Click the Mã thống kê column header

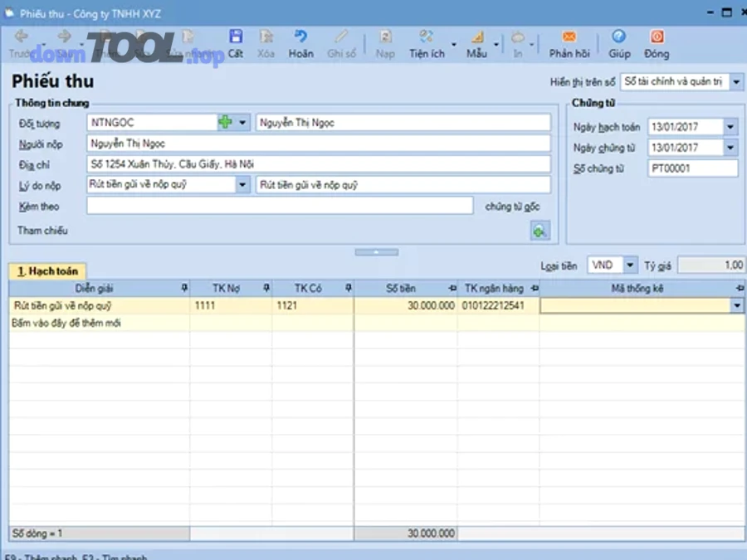pos(637,288)
